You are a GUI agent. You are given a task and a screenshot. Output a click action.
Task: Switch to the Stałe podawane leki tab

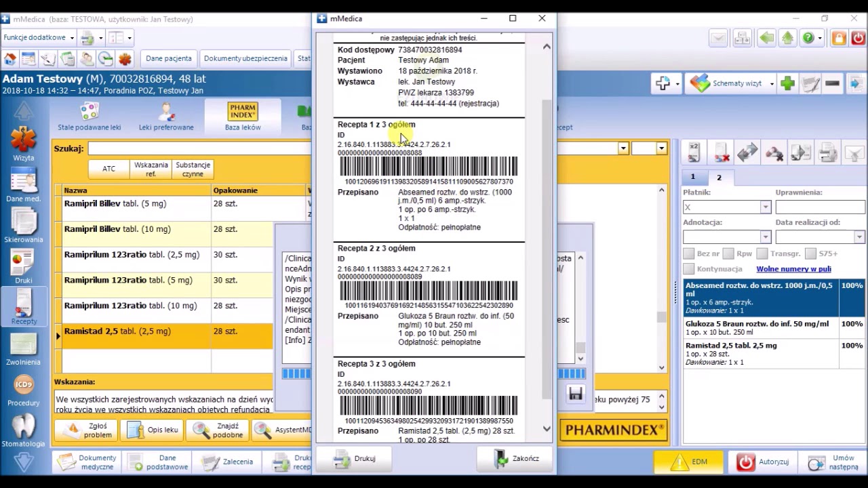tap(90, 117)
